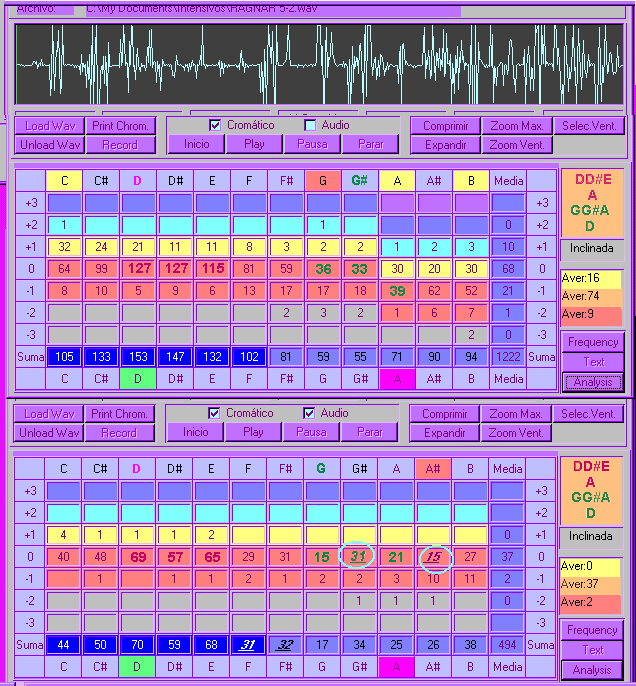This screenshot has width=636, height=686.
Task: Click Expandir in the lower panel
Action: (445, 433)
